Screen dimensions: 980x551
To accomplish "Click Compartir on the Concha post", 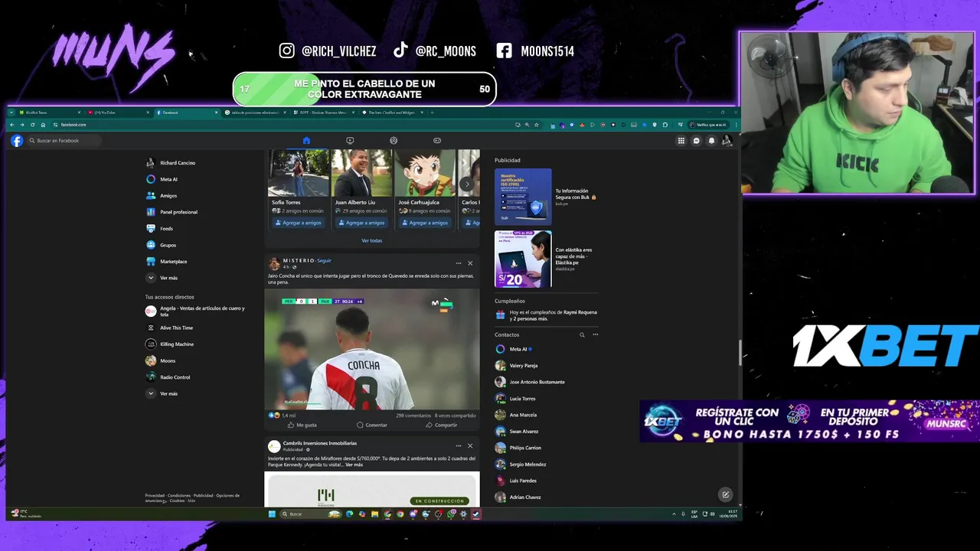I will click(442, 425).
